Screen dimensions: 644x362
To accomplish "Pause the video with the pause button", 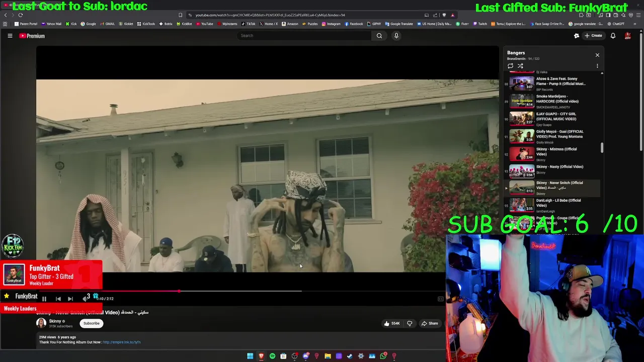I will coord(44,299).
